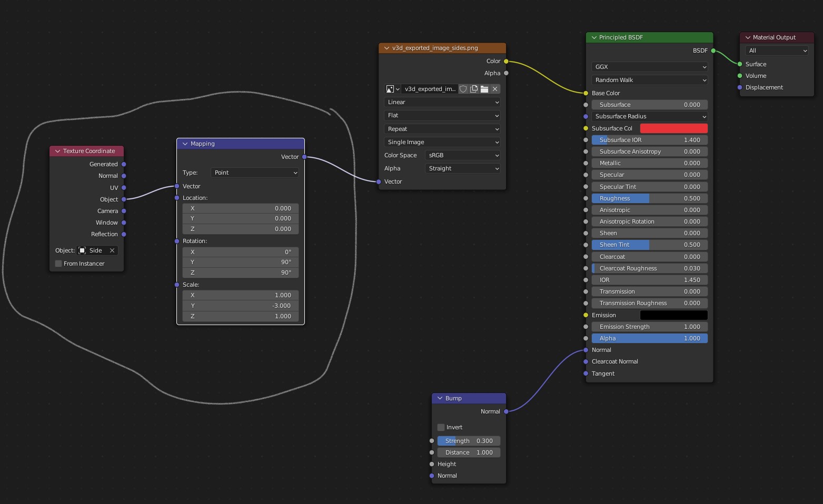
Task: Click the Subsurface IOR slider
Action: 650,140
